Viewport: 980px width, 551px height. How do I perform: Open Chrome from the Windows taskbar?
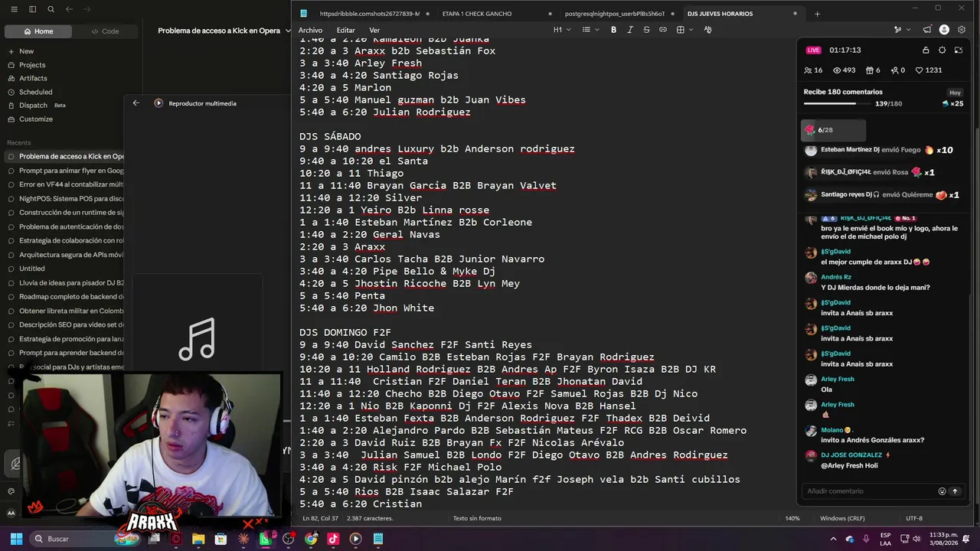click(311, 539)
